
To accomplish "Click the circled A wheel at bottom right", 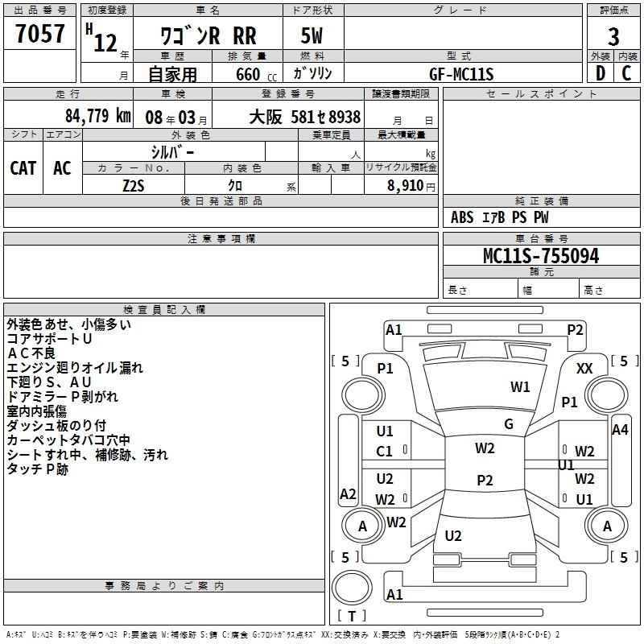I will [608, 526].
